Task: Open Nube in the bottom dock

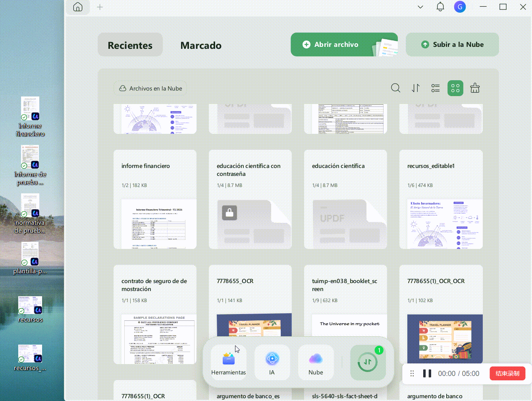Action: (x=316, y=362)
